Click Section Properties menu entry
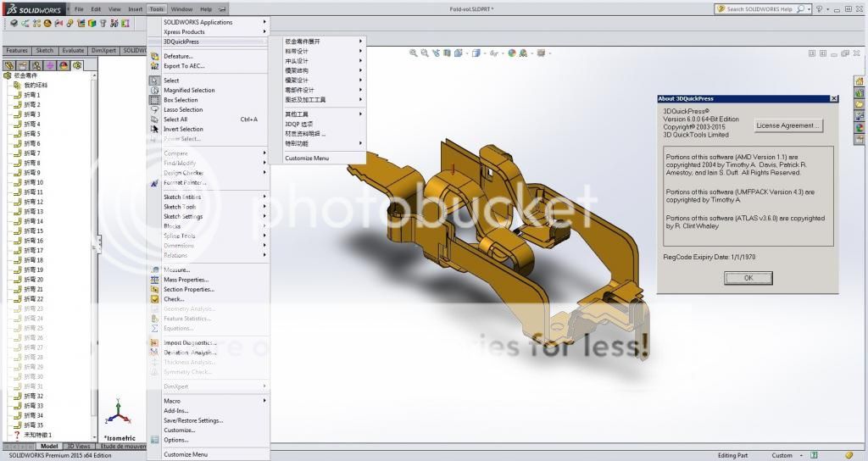 (187, 289)
